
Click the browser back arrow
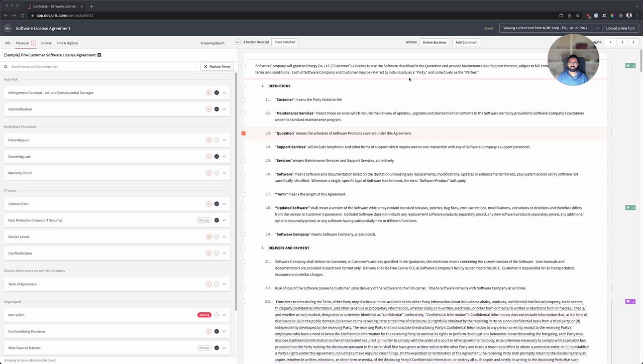[6, 16]
